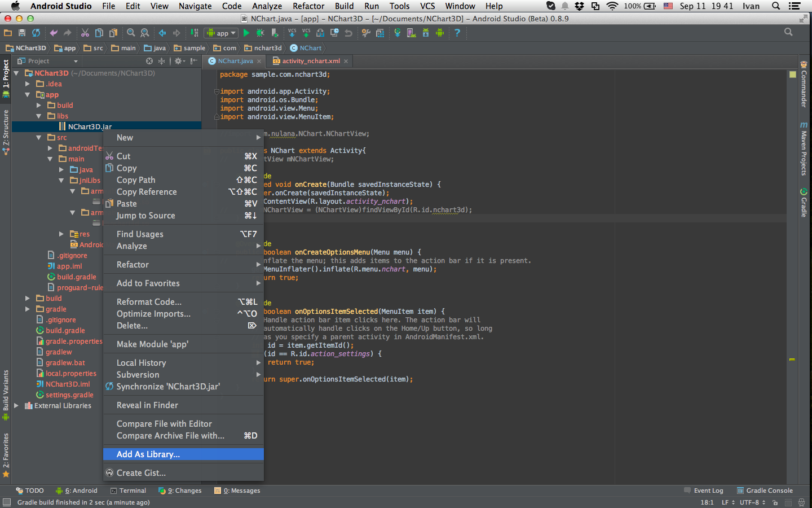The height and width of the screenshot is (508, 812).
Task: Choose Reveal in Finder menu entry
Action: click(183, 405)
